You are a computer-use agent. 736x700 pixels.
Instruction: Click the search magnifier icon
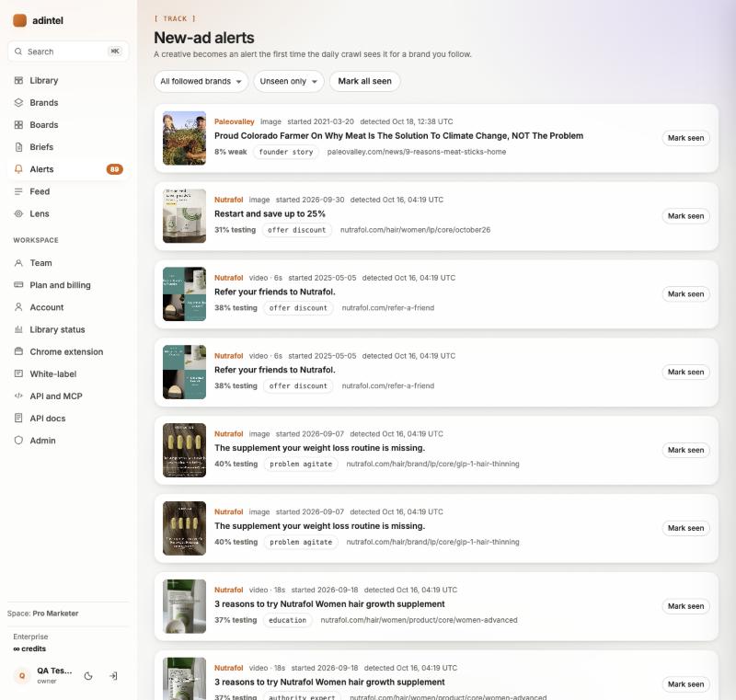click(x=18, y=52)
